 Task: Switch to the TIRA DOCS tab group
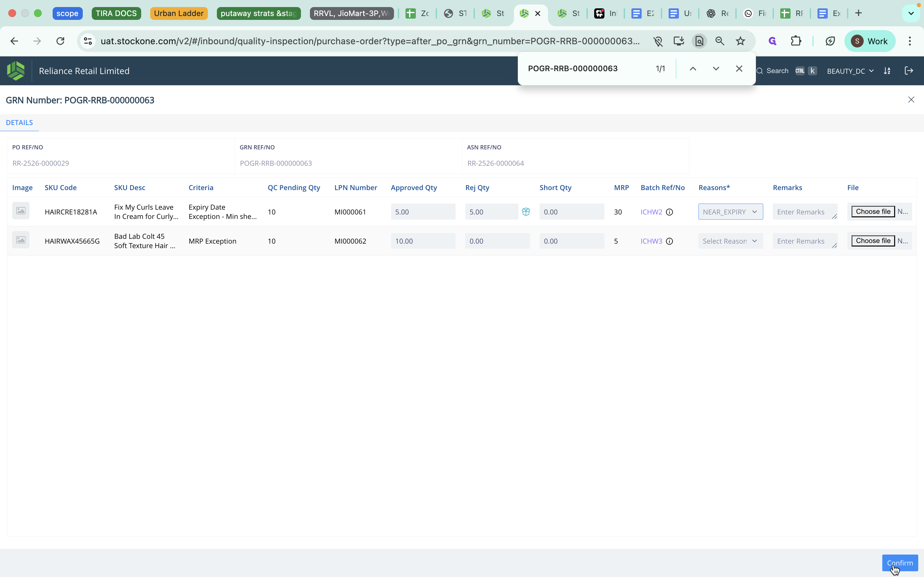(x=116, y=13)
